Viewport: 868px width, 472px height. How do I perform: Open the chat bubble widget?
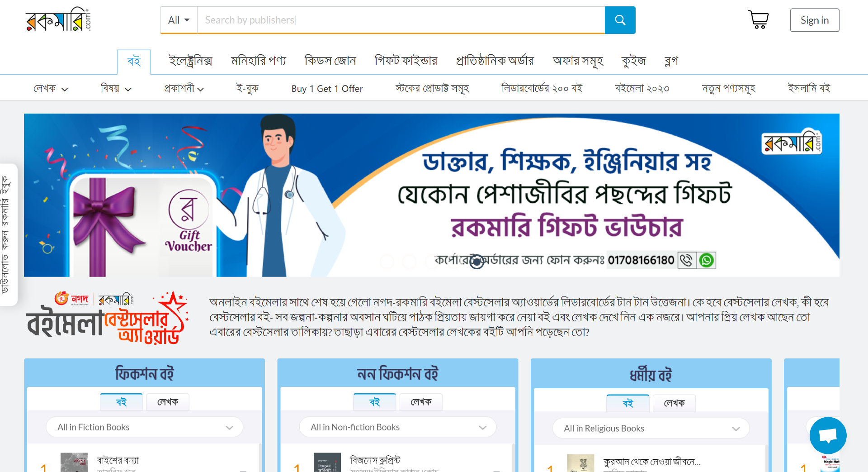click(x=828, y=435)
